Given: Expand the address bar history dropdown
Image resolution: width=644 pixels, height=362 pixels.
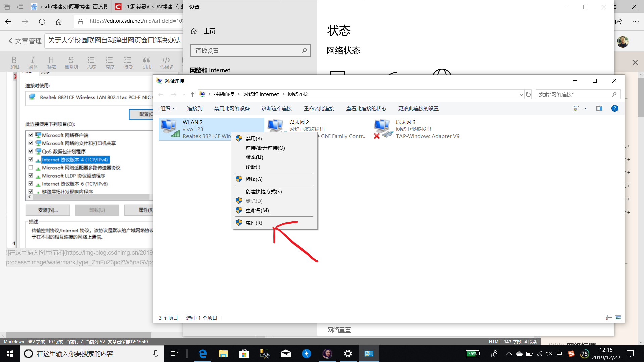Looking at the screenshot, I should (x=521, y=94).
